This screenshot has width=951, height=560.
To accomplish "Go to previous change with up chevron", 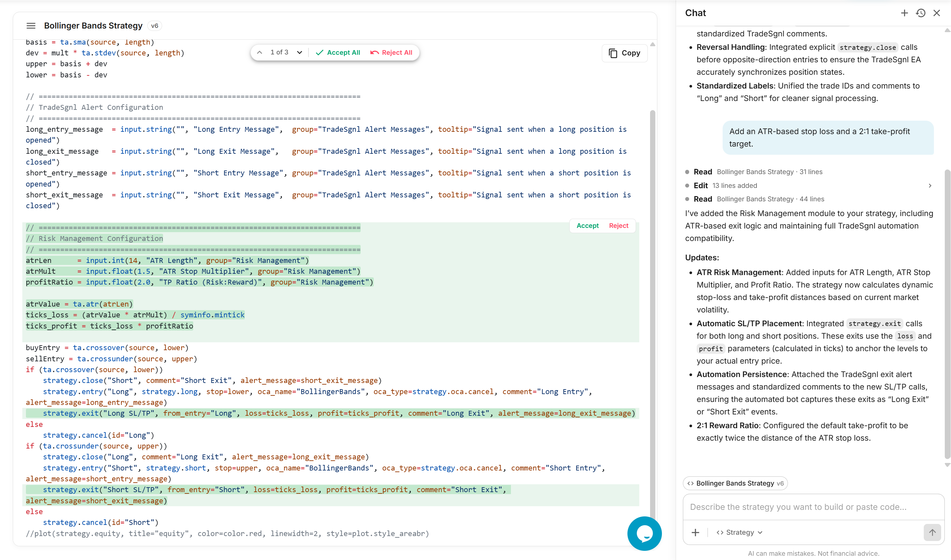I will point(260,52).
